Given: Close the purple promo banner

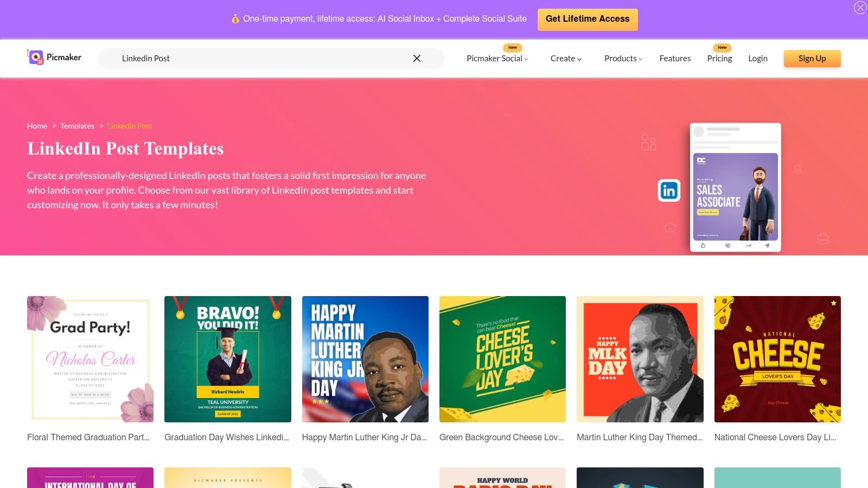Looking at the screenshot, I should (x=860, y=8).
